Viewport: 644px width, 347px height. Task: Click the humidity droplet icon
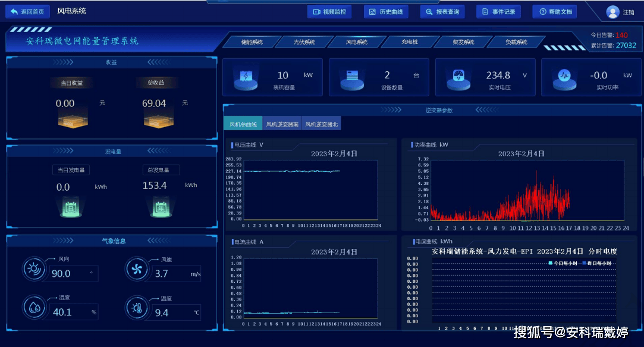[34, 307]
